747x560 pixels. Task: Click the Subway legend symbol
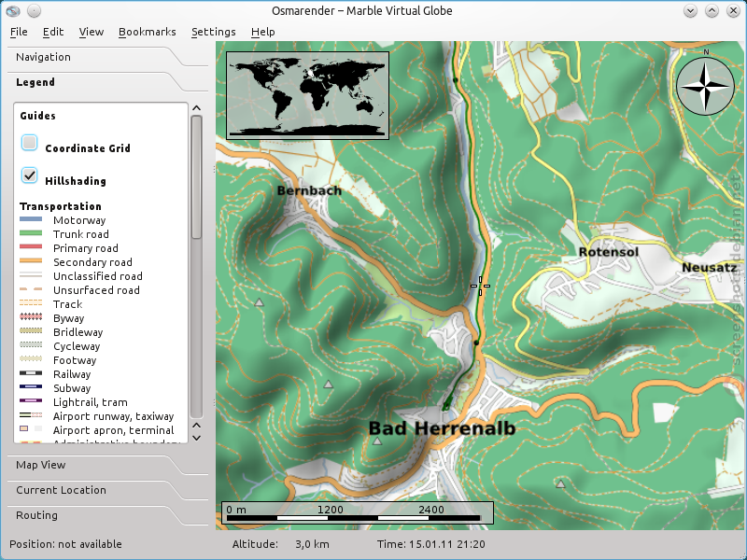31,386
